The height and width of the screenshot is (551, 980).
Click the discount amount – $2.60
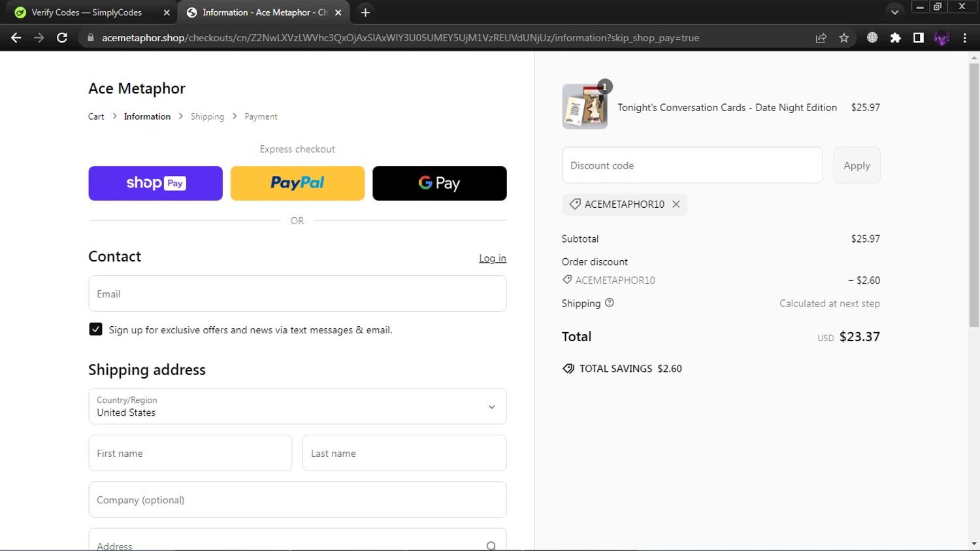pyautogui.click(x=864, y=280)
